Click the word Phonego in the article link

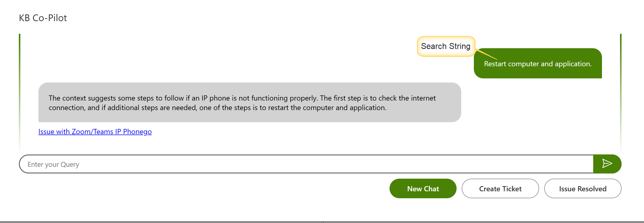pyautogui.click(x=137, y=132)
